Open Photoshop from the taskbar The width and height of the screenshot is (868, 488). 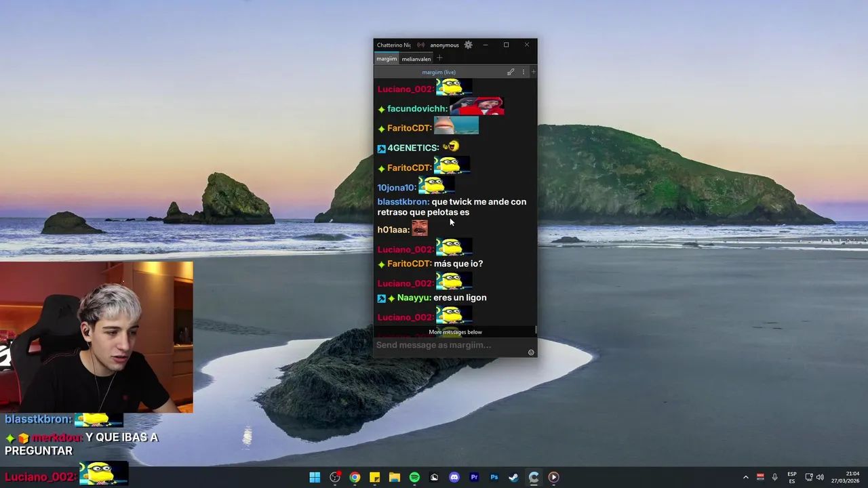(494, 477)
